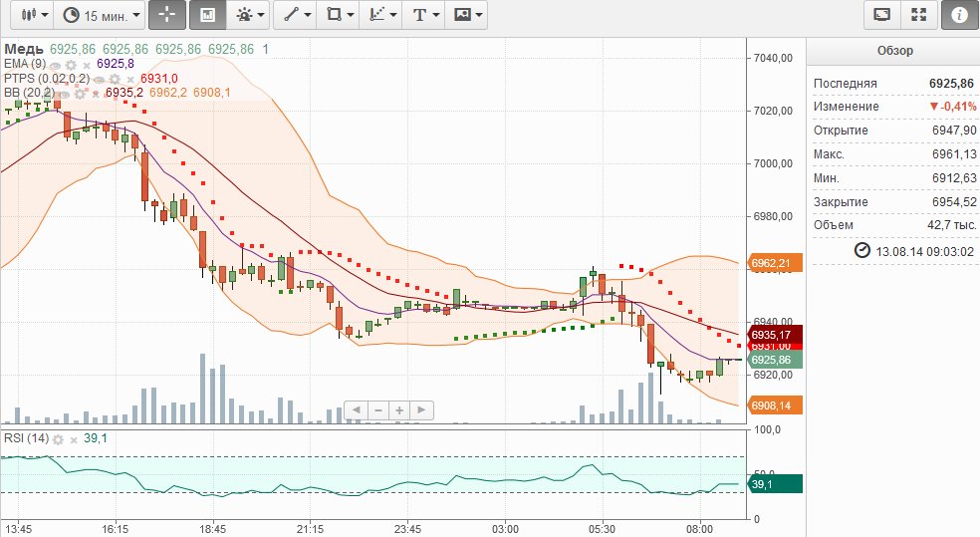Screen dimensions: 980x537
Task: Open the text annotation T tool
Action: pos(425,15)
